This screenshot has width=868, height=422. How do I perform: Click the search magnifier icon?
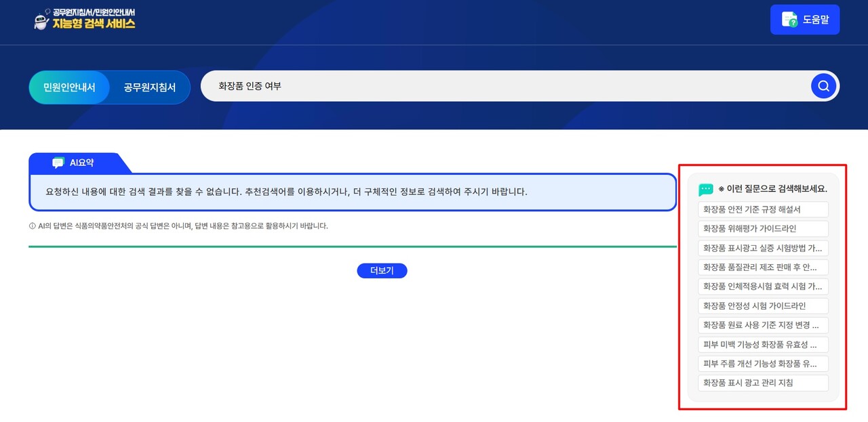click(x=823, y=85)
